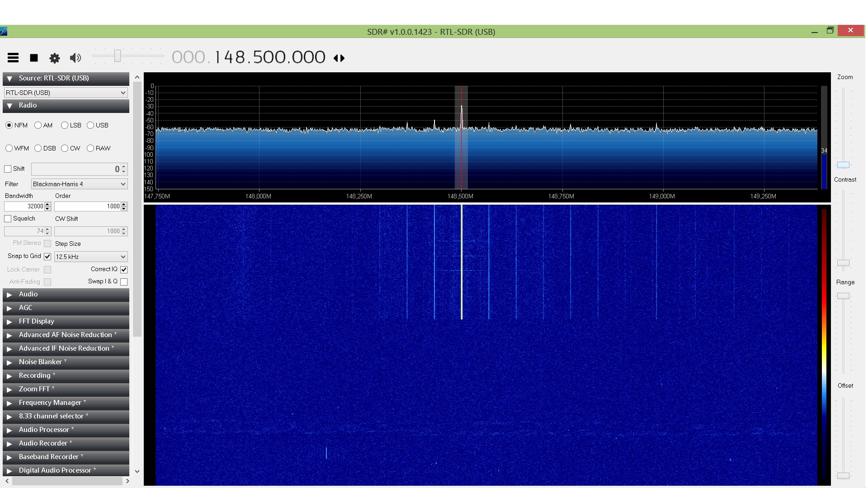
Task: Expand Advanced IF Noise Reduction panel
Action: (66, 349)
